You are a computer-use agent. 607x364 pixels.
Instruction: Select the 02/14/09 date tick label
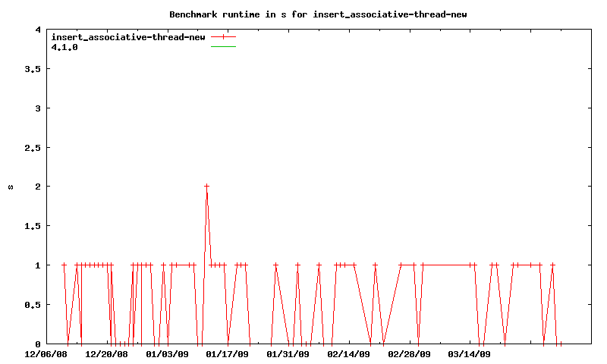click(349, 353)
